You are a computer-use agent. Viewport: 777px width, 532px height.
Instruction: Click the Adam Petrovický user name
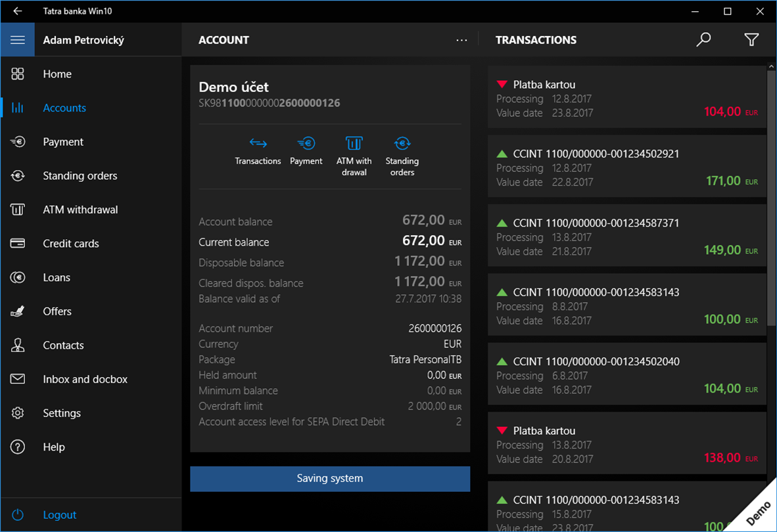(x=83, y=40)
